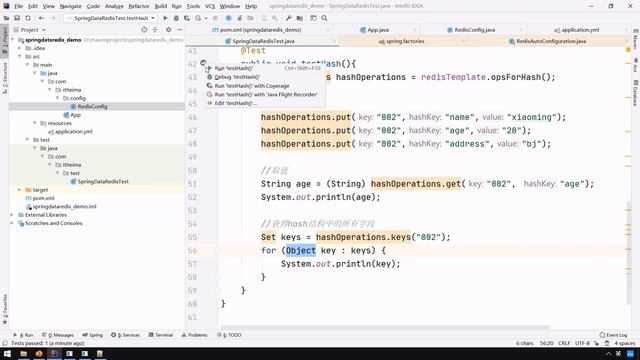Click the Open folder toolbar icon

[6, 18]
